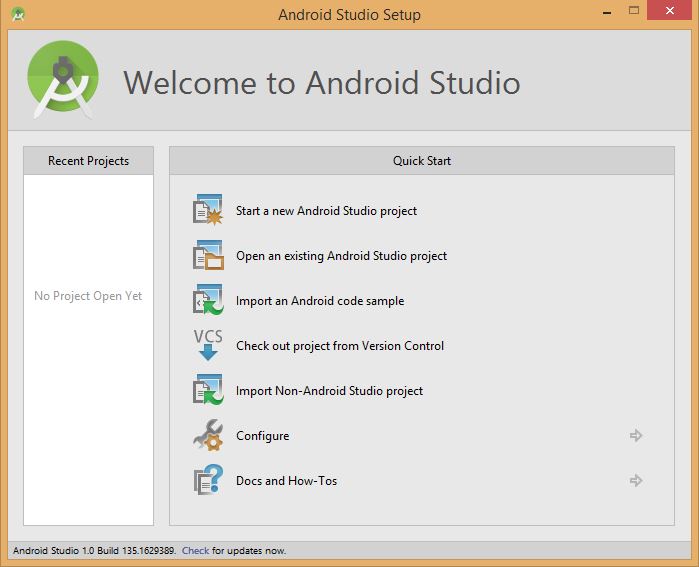The width and height of the screenshot is (699, 567).
Task: Open the Docs and How-Tos label
Action: click(x=287, y=481)
